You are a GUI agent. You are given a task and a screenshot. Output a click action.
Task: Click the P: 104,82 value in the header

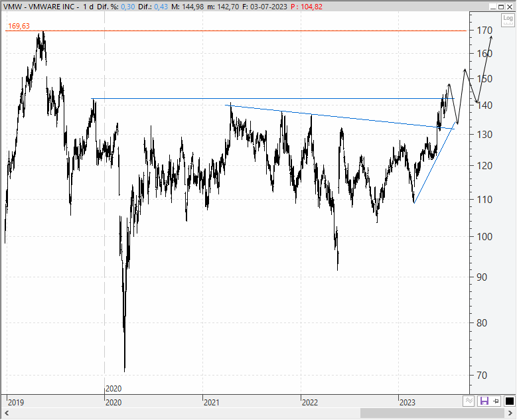[307, 7]
